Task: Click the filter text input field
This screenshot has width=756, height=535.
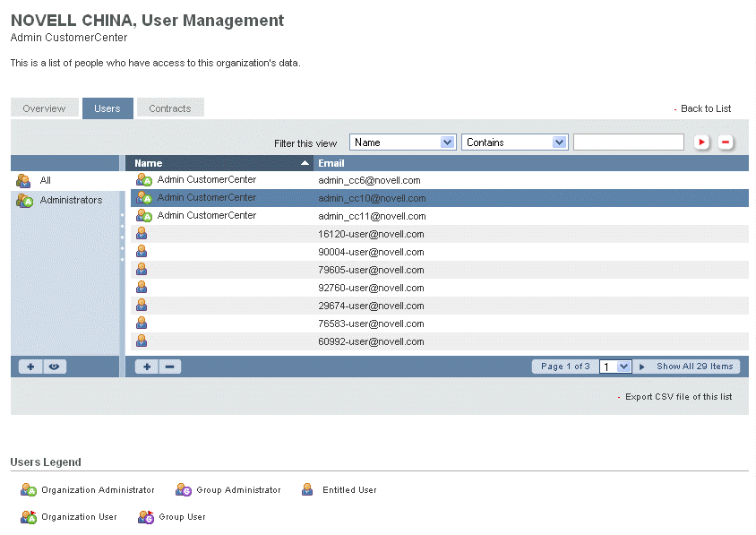Action: tap(628, 142)
